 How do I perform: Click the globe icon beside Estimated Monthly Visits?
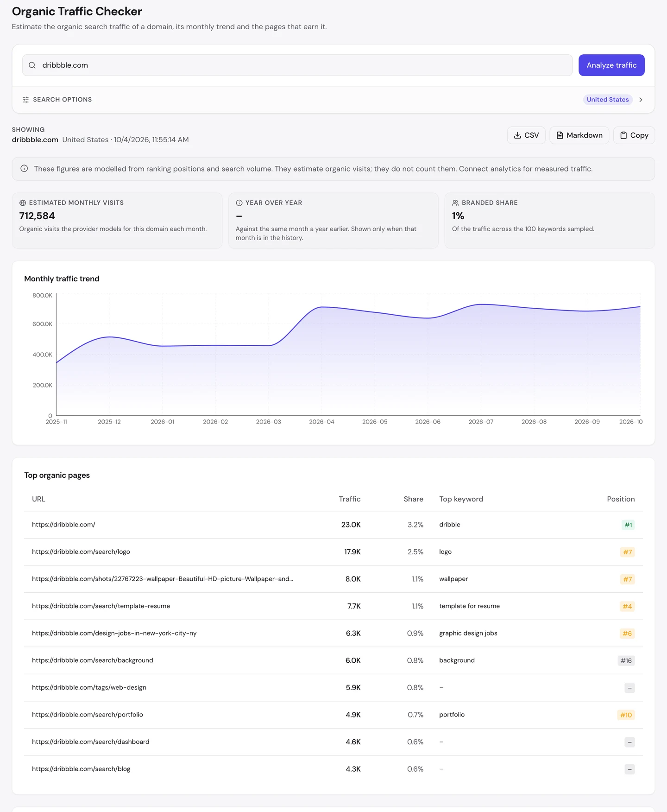click(x=23, y=203)
